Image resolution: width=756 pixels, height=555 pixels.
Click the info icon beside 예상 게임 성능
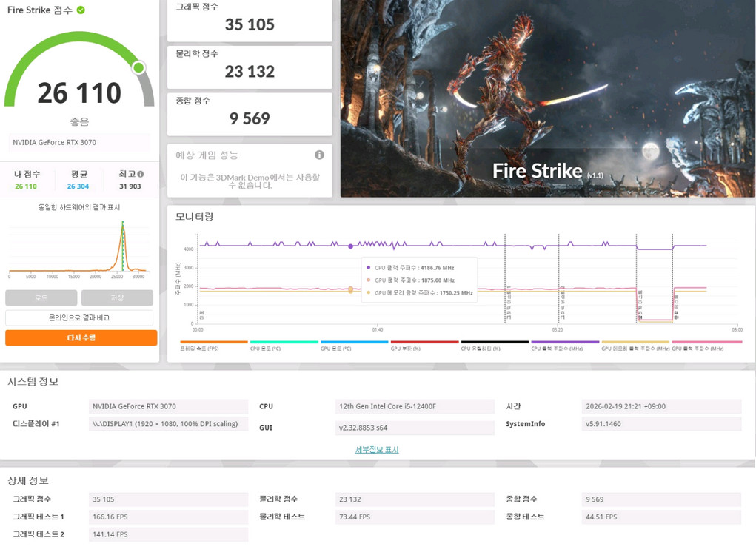pyautogui.click(x=319, y=155)
